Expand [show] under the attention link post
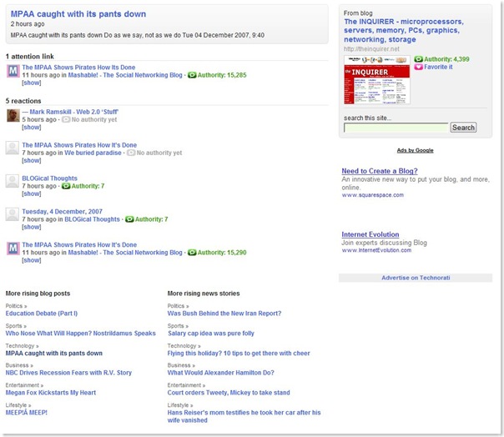504x437 pixels. point(32,83)
